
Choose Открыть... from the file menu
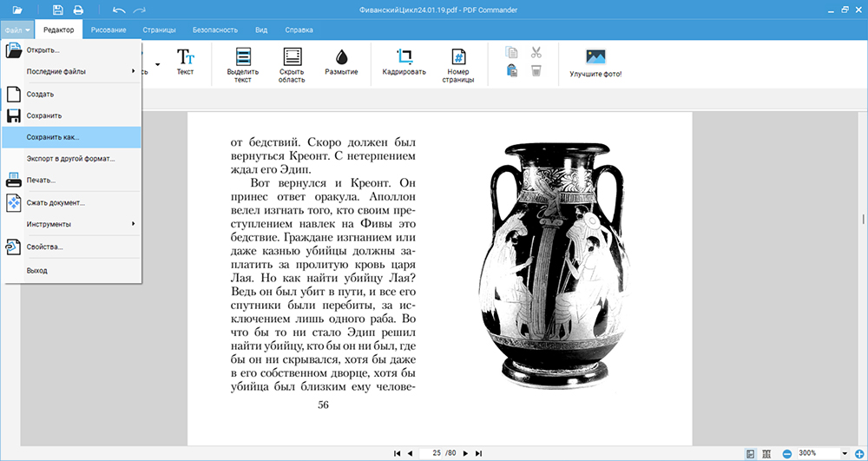tap(71, 50)
